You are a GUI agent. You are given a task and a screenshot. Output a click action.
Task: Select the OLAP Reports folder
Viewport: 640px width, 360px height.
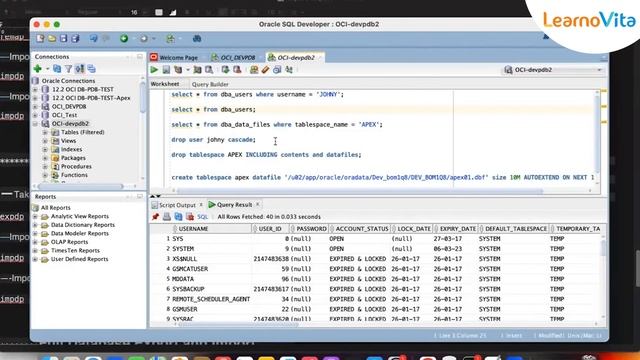click(x=69, y=242)
